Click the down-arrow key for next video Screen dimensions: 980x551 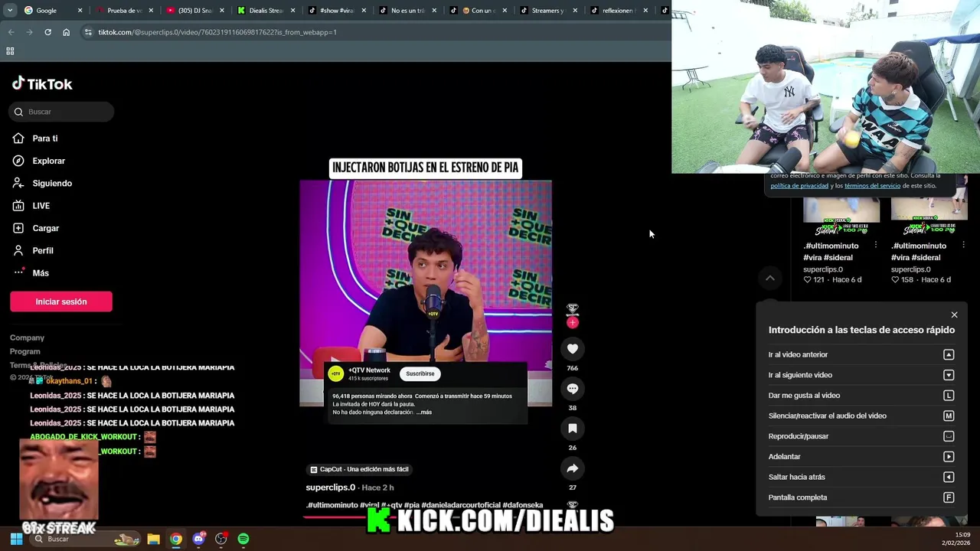(x=949, y=375)
